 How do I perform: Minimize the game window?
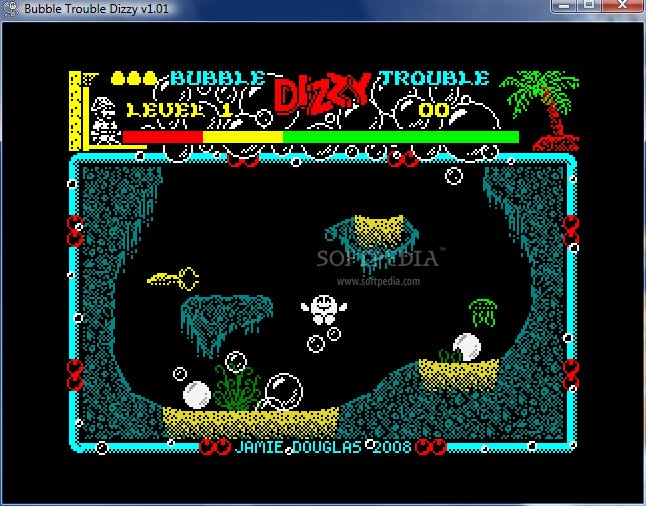click(564, 6)
